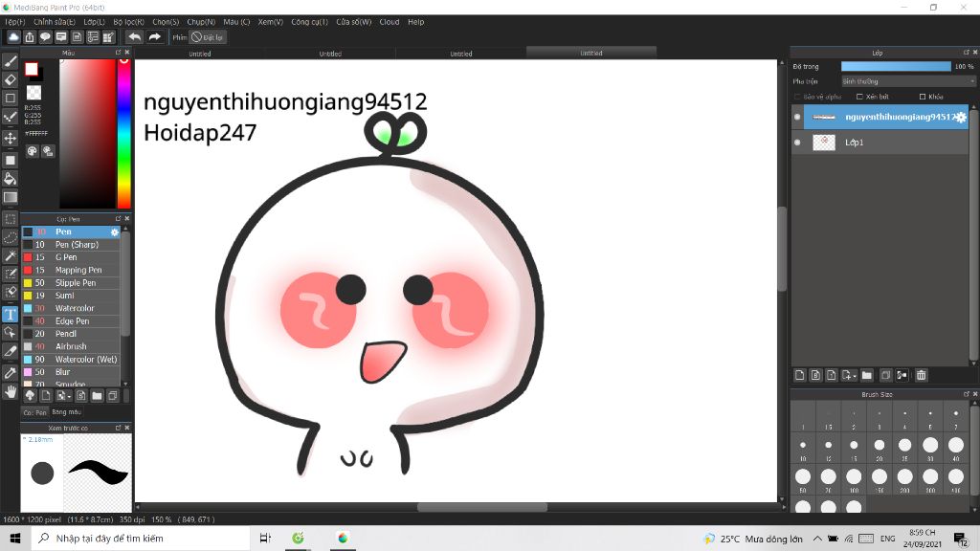Activate the Move tool

[10, 138]
